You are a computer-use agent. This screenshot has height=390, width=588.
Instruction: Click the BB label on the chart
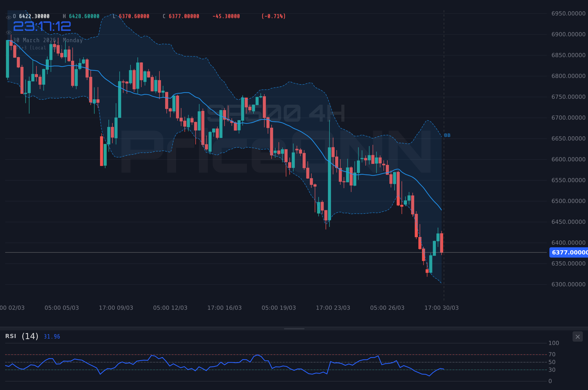448,135
